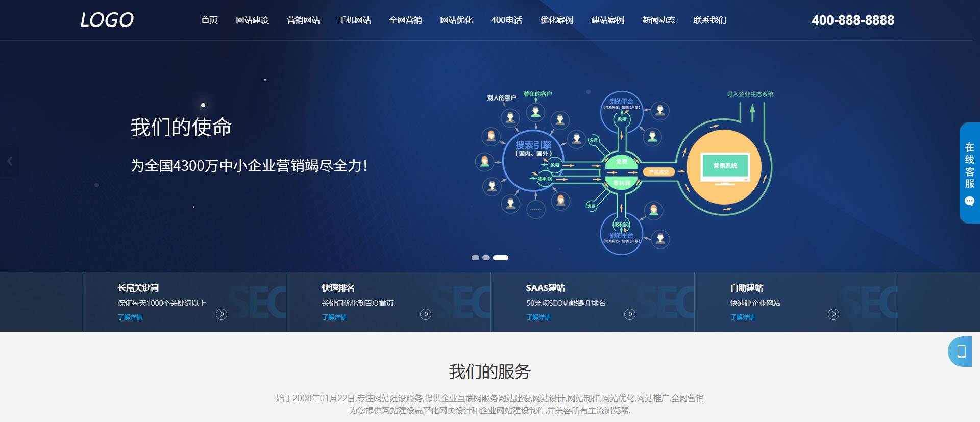Open 联系我们 from the navigation bar
This screenshot has width=980, height=422.
709,20
